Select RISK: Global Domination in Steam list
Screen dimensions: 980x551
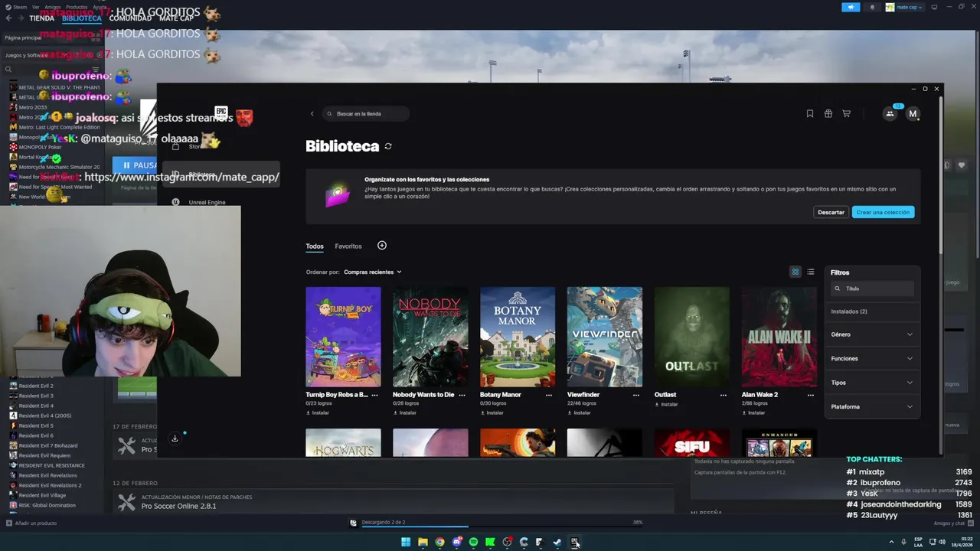point(47,505)
